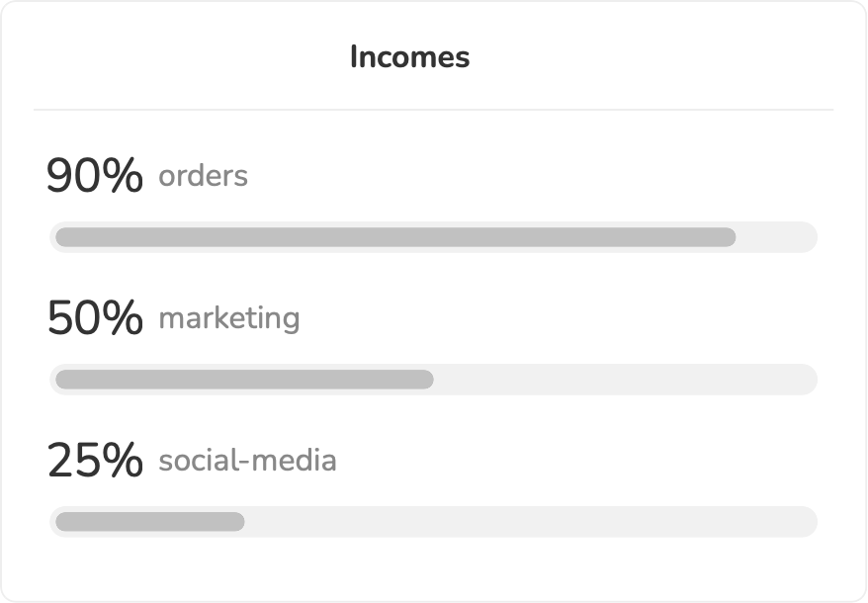This screenshot has height=603, width=868.
Task: Click right tip of marketing bar fill
Action: click(428, 380)
